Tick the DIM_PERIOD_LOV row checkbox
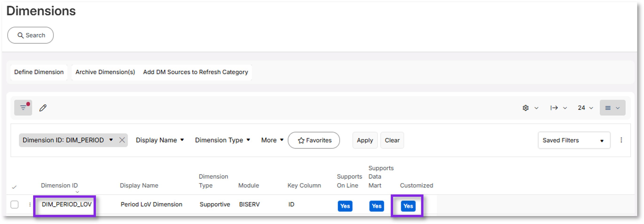Viewport: 644px width, 224px height. (15, 204)
